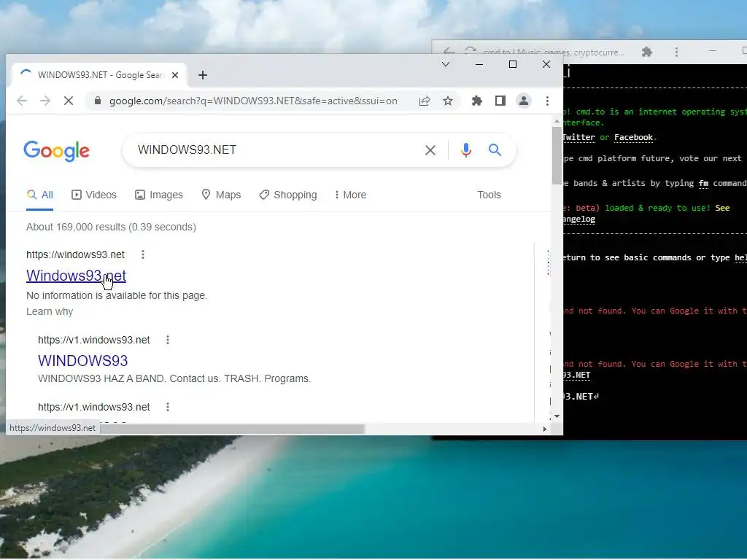
Task: Click the WINDOWS93 HAZ A BAND snippet text
Action: (x=174, y=378)
